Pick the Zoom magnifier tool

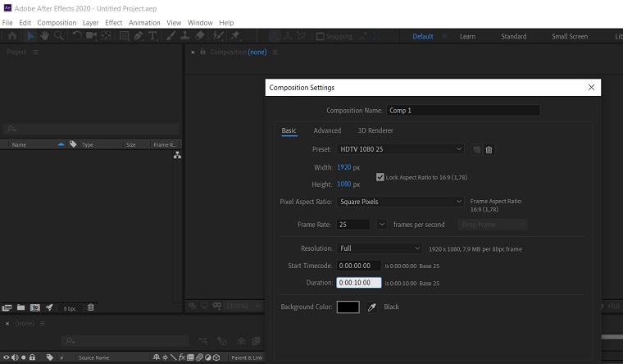(59, 36)
